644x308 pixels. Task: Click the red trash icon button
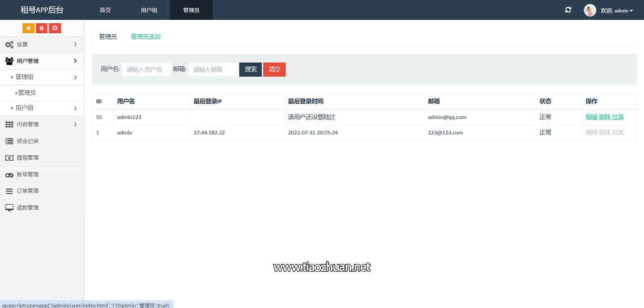(x=42, y=28)
